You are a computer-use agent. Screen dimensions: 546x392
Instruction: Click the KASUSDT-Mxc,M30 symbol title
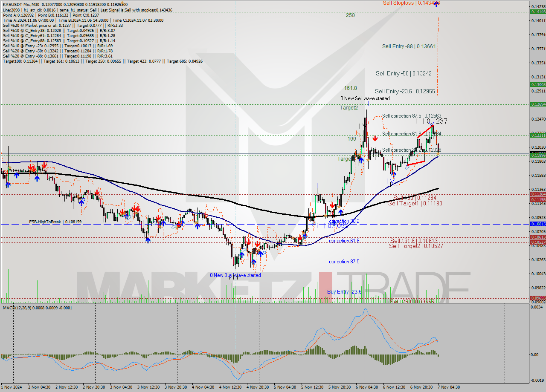20,5
